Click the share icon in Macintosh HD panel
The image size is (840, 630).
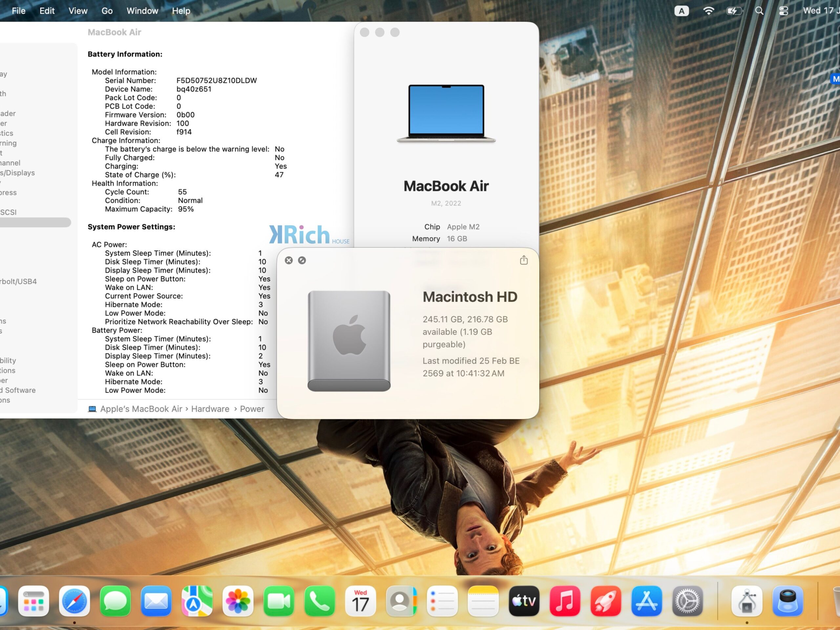click(x=524, y=260)
